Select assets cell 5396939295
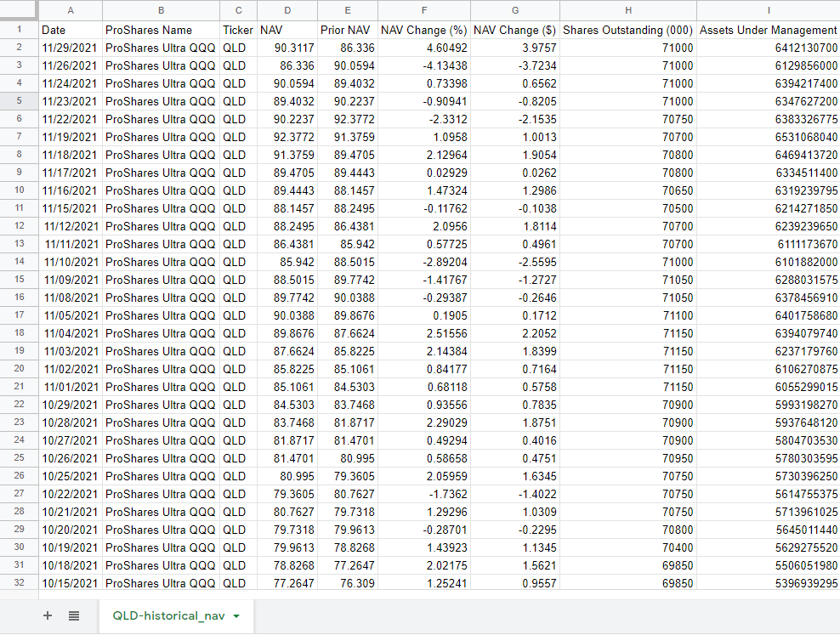 (x=769, y=583)
